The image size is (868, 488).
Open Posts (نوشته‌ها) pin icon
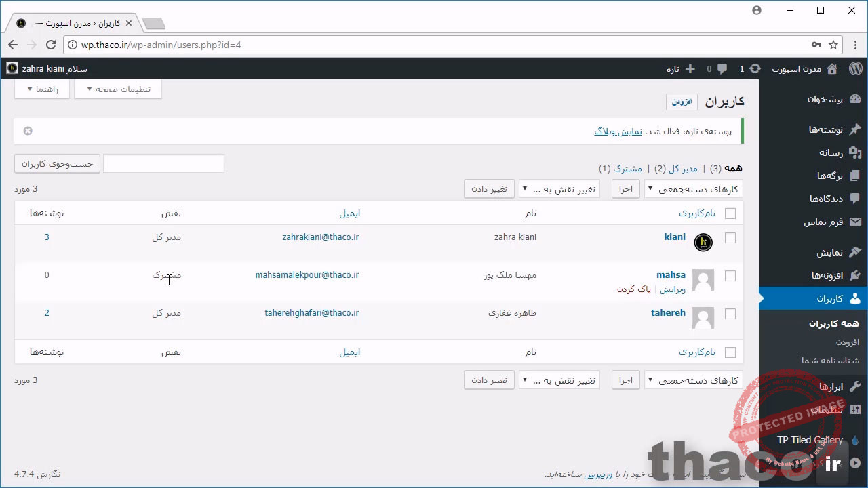click(x=854, y=129)
